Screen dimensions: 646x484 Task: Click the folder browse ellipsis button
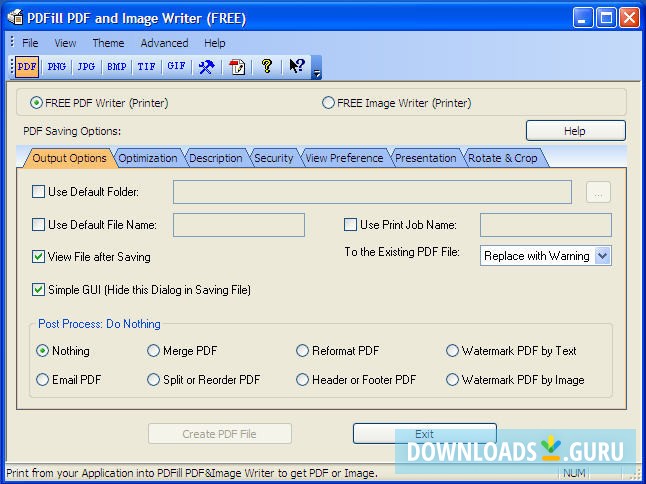click(598, 192)
